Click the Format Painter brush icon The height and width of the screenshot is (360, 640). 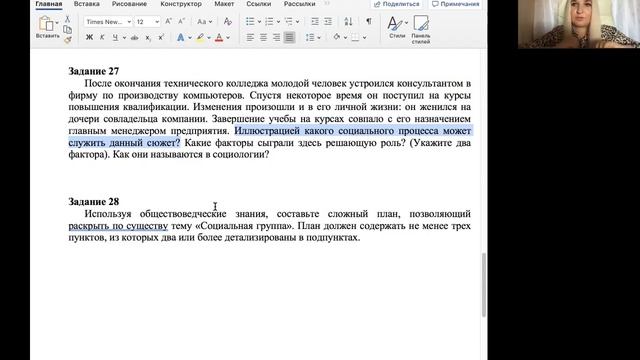click(68, 40)
